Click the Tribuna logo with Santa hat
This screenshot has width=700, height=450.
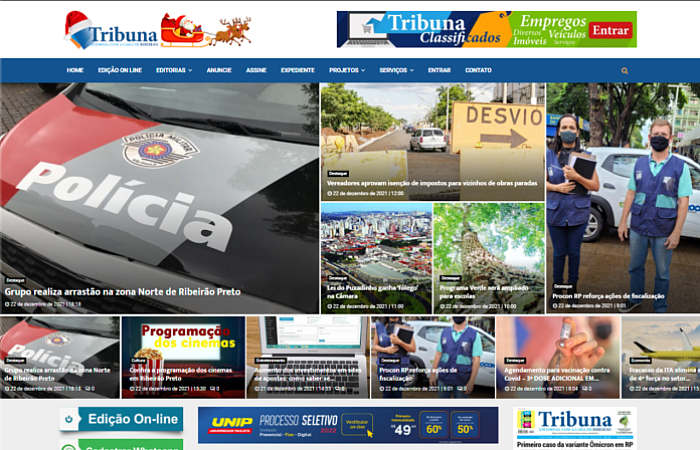point(111,31)
